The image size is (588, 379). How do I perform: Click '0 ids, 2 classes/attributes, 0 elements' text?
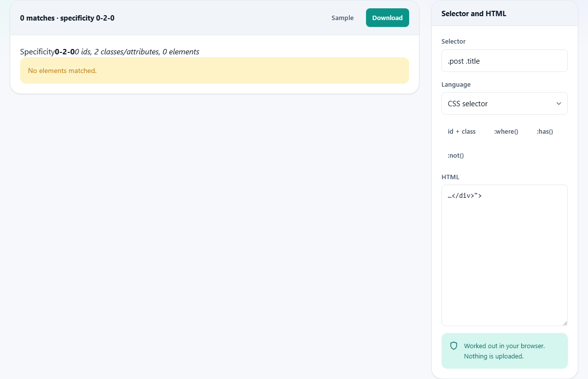click(137, 51)
